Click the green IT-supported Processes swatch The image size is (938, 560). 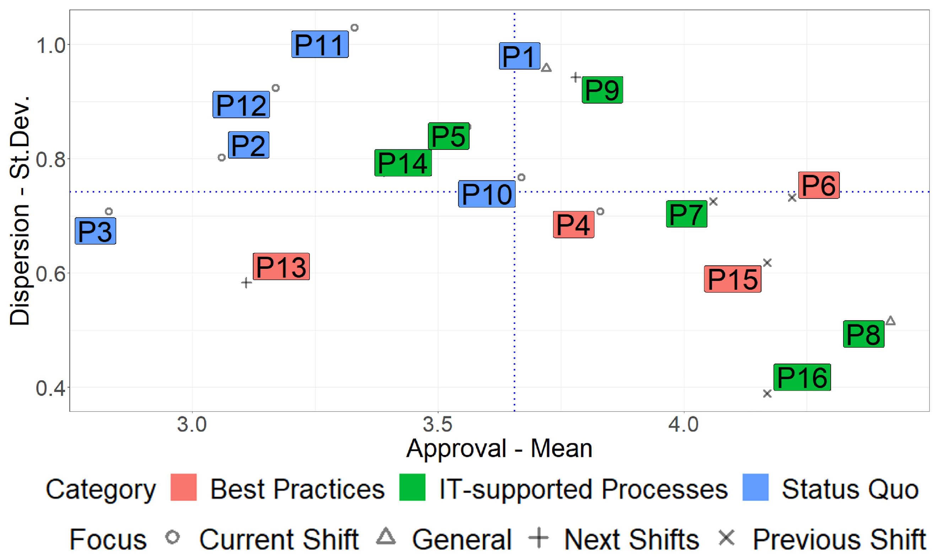412,487
